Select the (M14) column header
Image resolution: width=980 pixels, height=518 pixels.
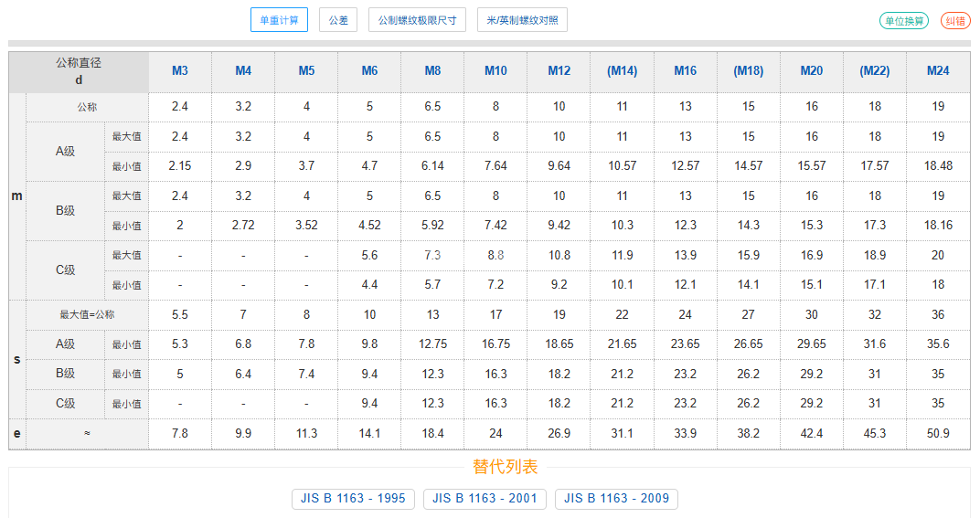point(622,71)
